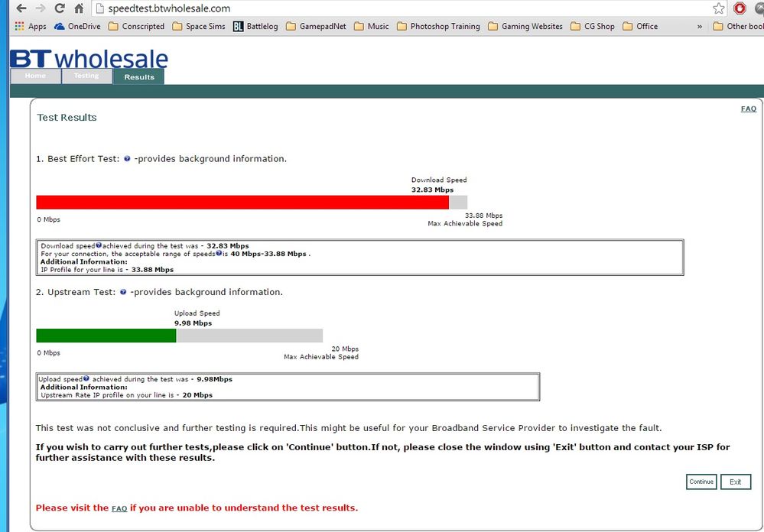
Task: Click the '33.88 Mbps' max achievable speed label
Action: (x=483, y=216)
